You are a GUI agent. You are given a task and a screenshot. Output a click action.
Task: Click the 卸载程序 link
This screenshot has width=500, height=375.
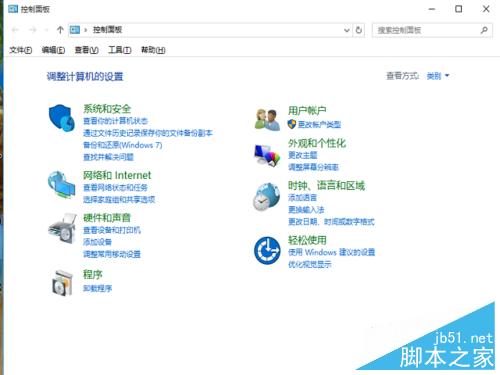click(97, 288)
